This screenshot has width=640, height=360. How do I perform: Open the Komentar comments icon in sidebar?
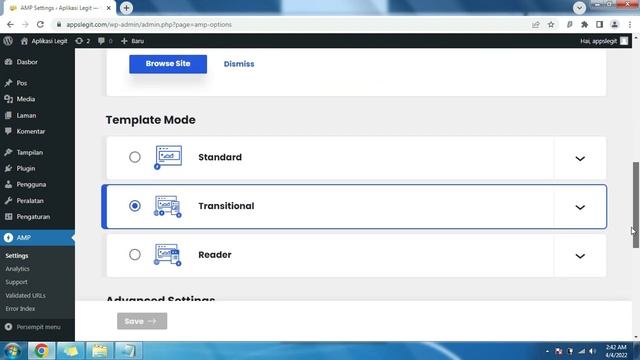8,131
